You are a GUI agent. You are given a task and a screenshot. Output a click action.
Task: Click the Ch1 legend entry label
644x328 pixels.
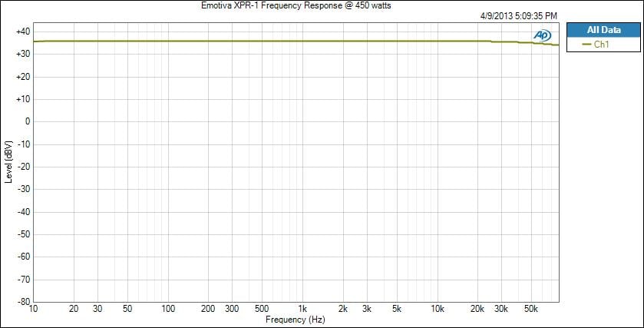[602, 45]
